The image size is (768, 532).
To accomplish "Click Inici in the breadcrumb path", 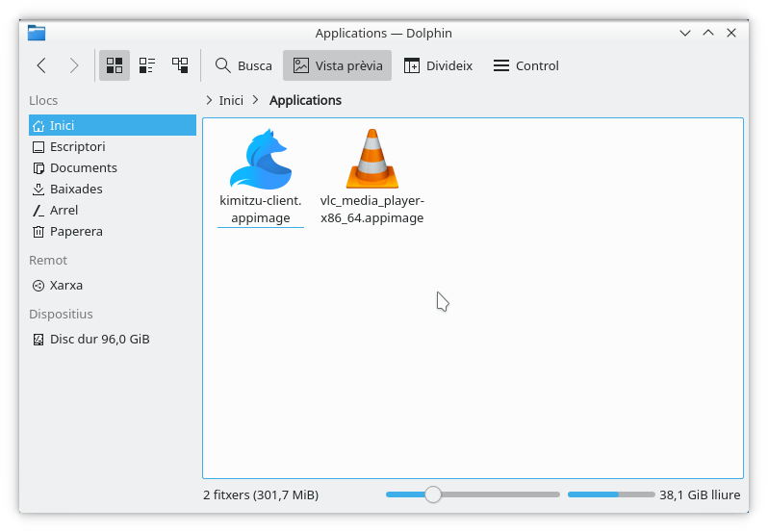I will [x=231, y=100].
